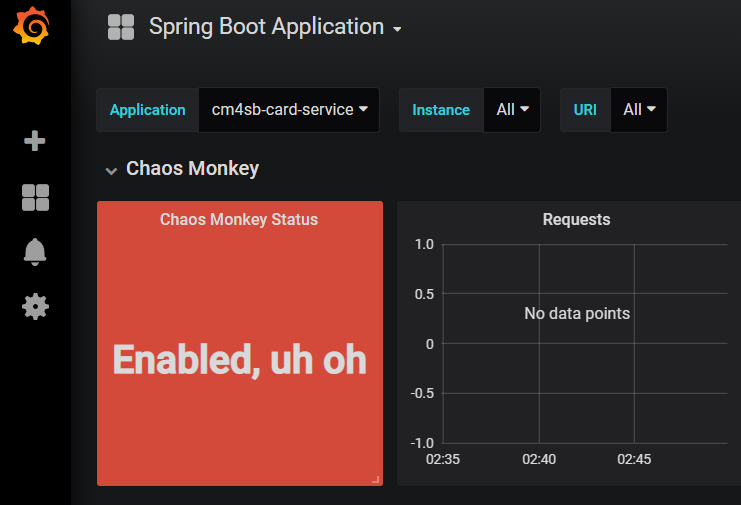
Task: Open the Spring Boot Application dashboard picker
Action: [x=275, y=27]
